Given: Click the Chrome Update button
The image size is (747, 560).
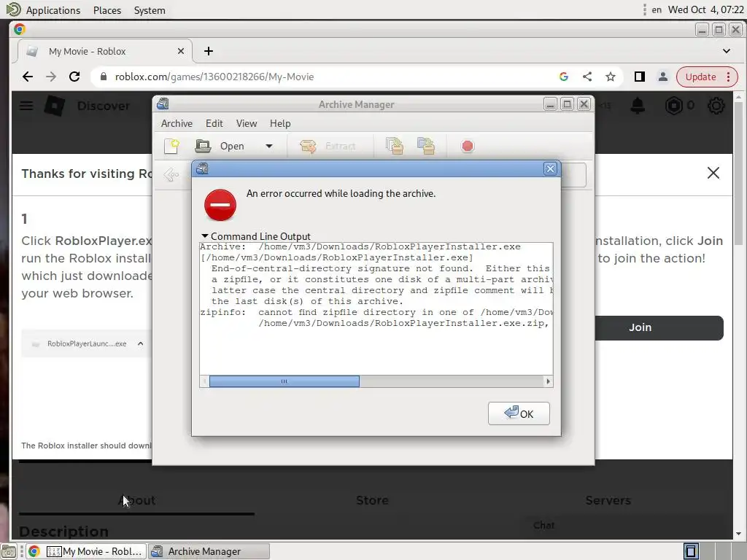Looking at the screenshot, I should click(x=706, y=77).
